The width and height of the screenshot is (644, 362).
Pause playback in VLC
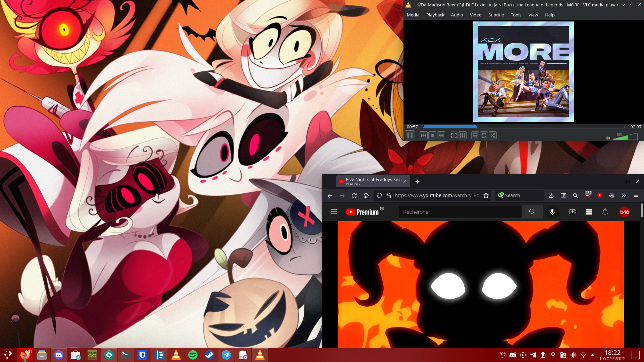coord(410,135)
